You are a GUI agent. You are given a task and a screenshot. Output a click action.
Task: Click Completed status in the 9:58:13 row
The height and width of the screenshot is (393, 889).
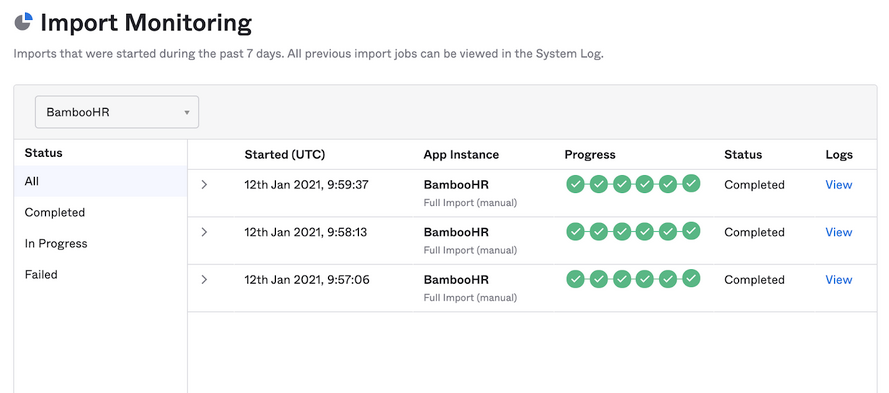pos(754,232)
